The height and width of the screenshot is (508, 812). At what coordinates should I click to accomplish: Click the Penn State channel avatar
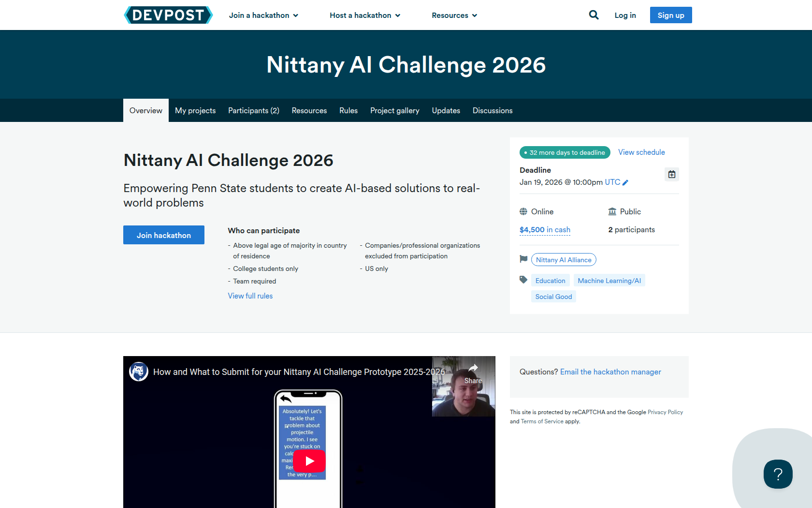pos(139,372)
